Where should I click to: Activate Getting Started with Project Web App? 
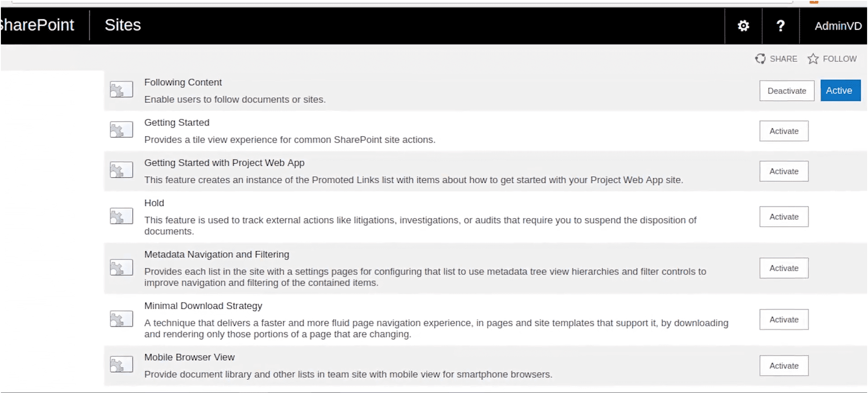[784, 171]
